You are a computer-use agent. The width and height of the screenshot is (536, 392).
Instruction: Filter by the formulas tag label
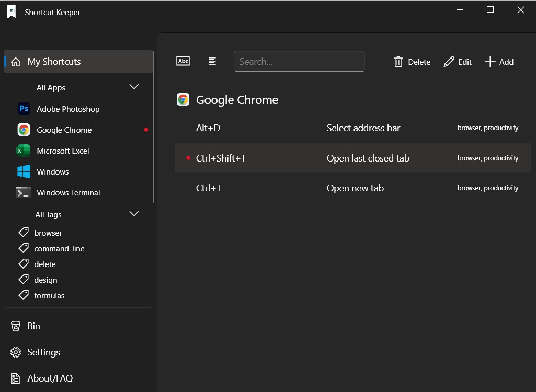click(49, 296)
